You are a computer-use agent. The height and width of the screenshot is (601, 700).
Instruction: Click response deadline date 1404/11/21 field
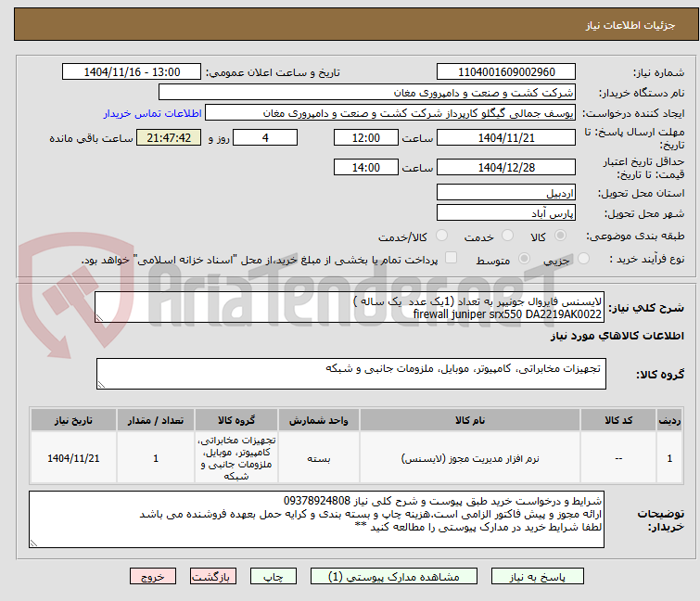point(506,137)
